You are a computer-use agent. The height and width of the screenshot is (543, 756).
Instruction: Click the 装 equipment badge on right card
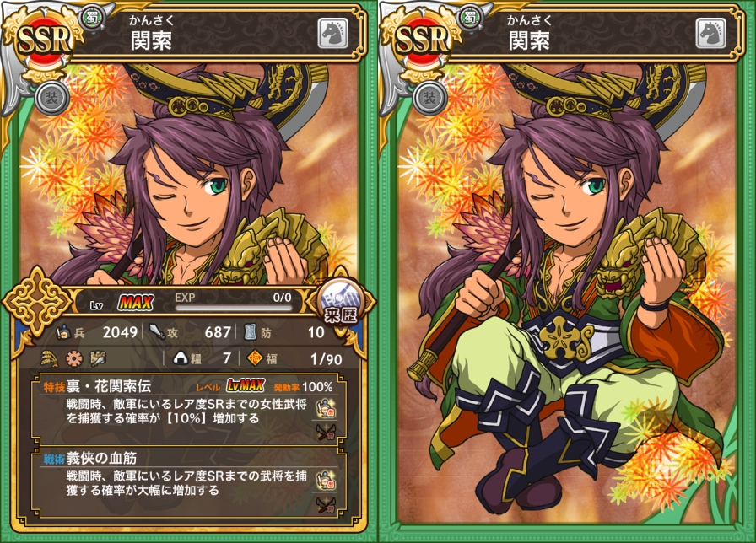click(x=429, y=98)
